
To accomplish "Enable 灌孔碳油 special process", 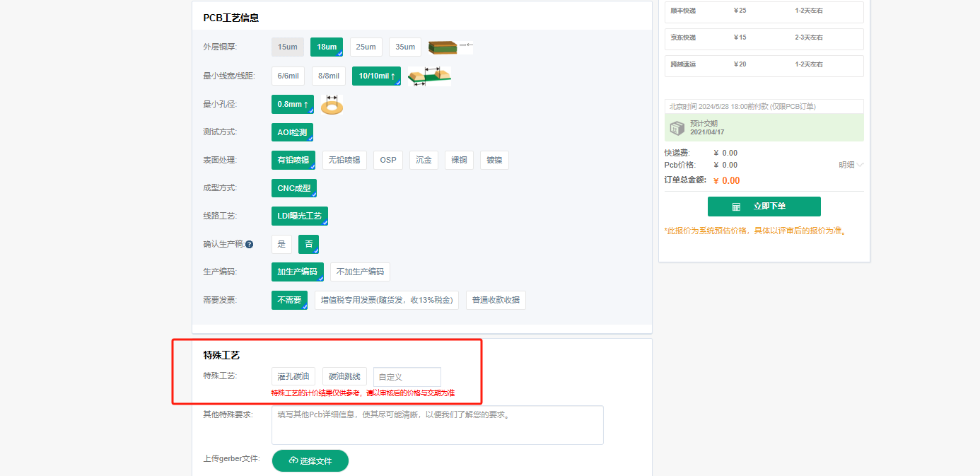I will (293, 376).
